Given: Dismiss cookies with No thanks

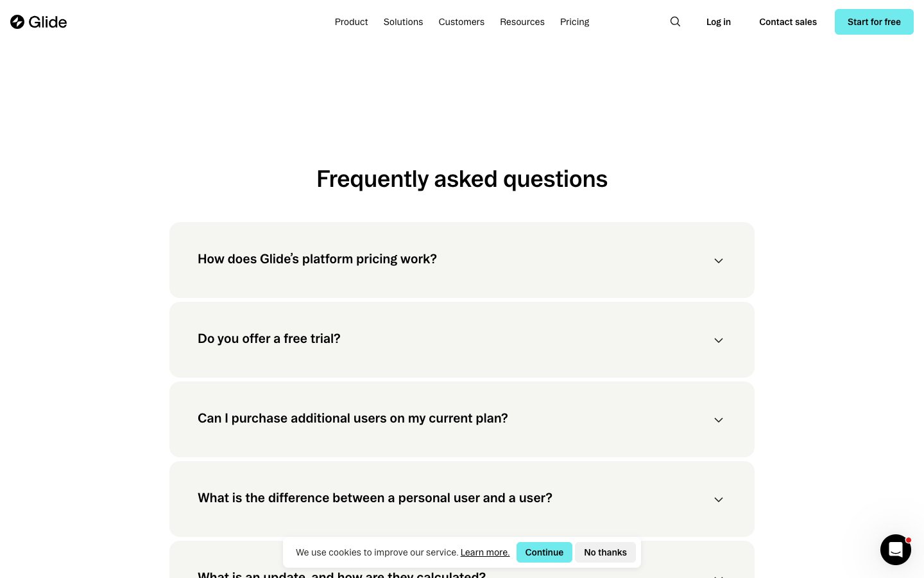Looking at the screenshot, I should (x=605, y=552).
